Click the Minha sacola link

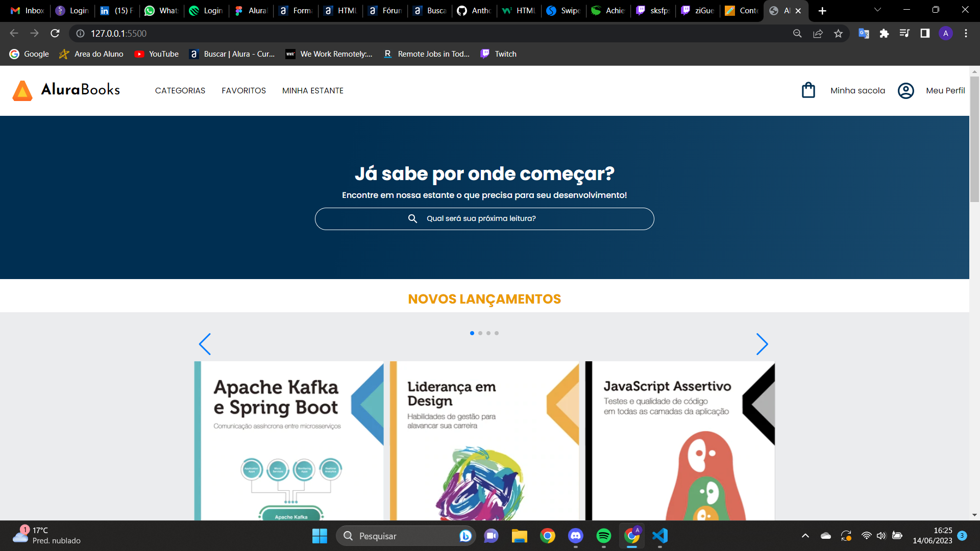click(857, 91)
